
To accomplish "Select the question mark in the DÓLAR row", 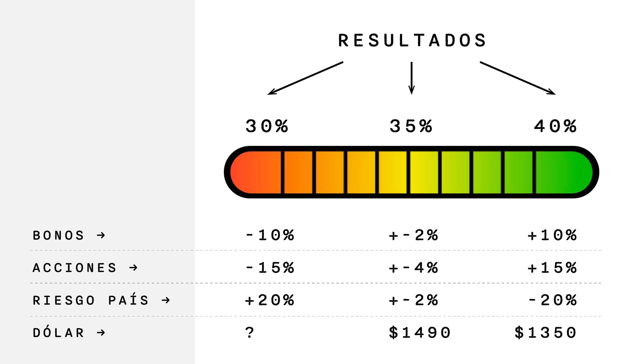I will click(x=250, y=333).
